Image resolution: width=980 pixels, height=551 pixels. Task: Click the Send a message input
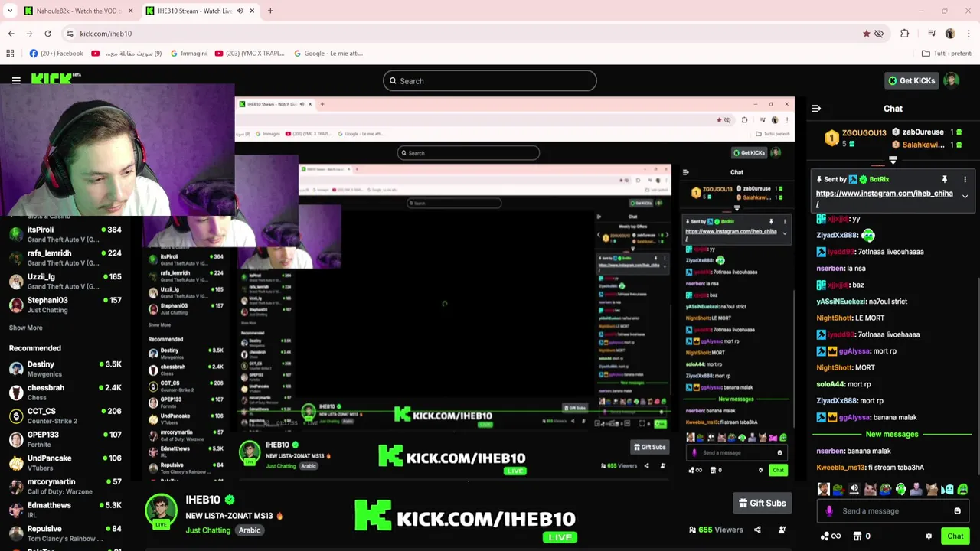pyautogui.click(x=892, y=511)
